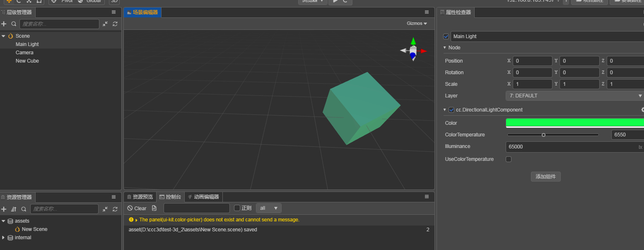Click the 添加组件 button
Screen dimensions: 644x250
pyautogui.click(x=546, y=177)
